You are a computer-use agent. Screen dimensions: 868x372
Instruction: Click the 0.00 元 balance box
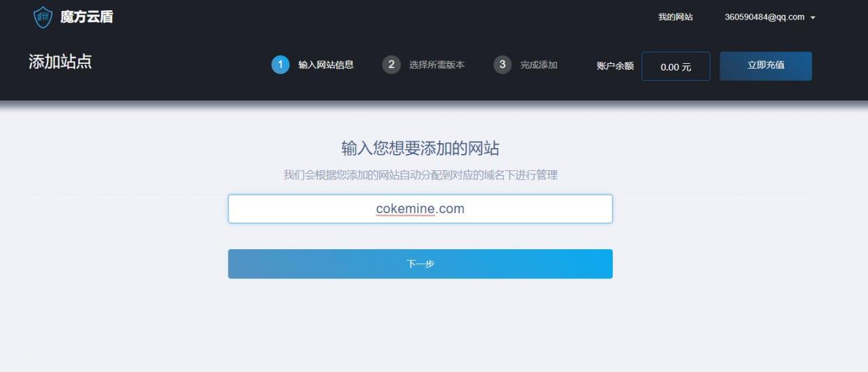pyautogui.click(x=676, y=67)
